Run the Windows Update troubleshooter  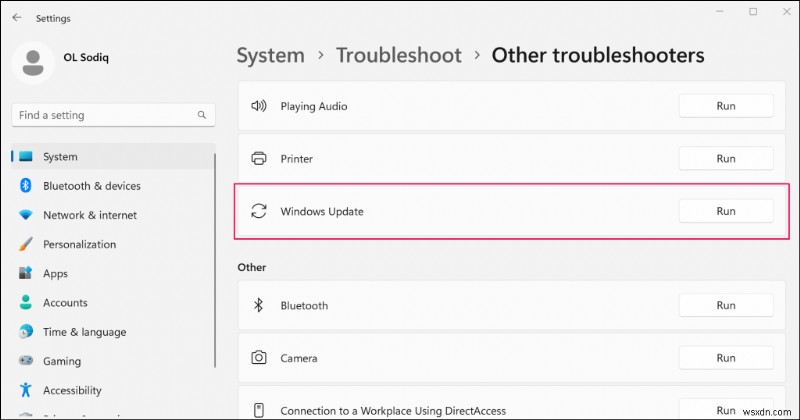[x=726, y=211]
